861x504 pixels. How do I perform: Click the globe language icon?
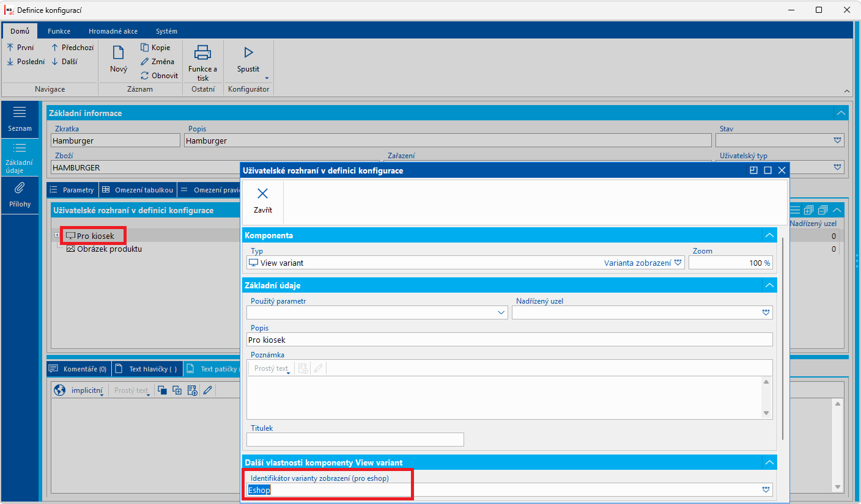(59, 390)
